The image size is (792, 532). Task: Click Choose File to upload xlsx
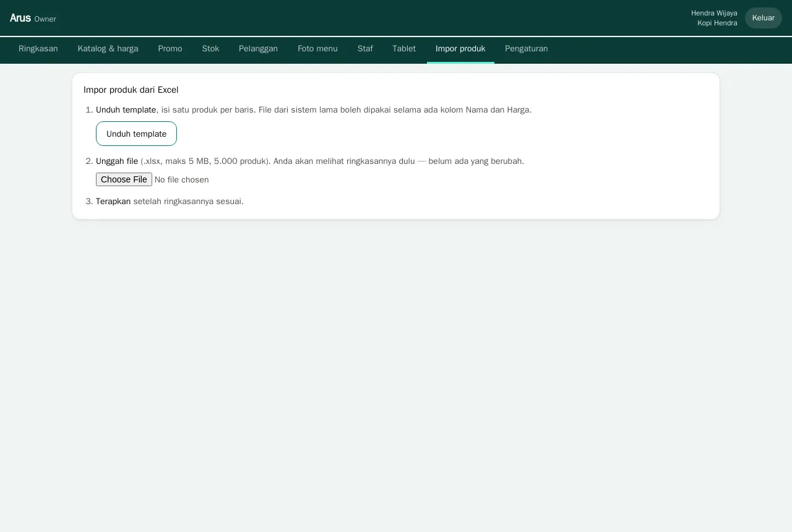[x=124, y=179]
